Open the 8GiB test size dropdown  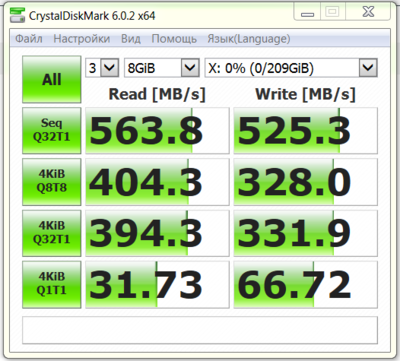click(162, 68)
